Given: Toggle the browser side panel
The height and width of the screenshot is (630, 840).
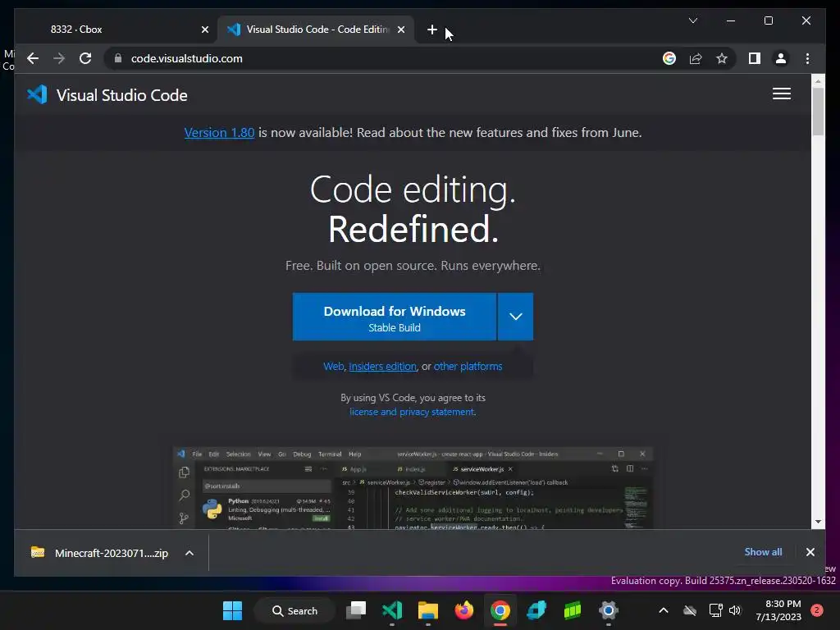Looking at the screenshot, I should click(x=755, y=58).
